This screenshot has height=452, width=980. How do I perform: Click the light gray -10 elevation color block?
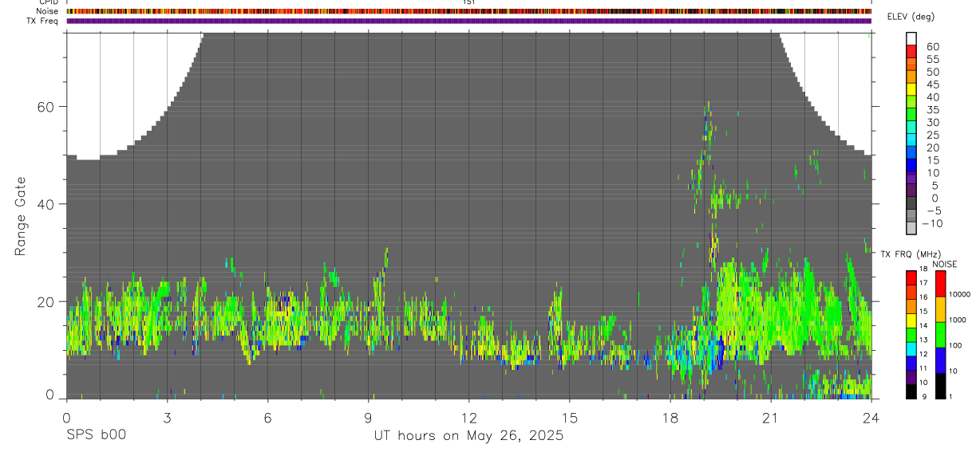point(911,228)
